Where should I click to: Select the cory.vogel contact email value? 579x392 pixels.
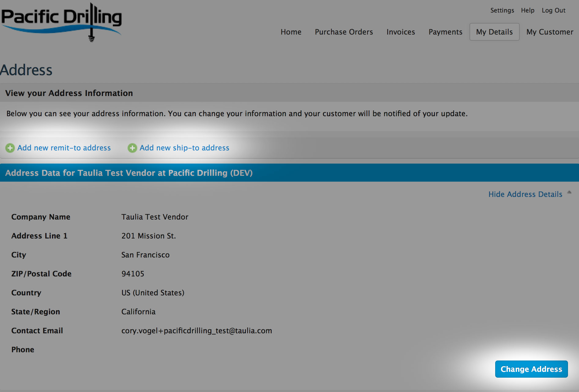click(196, 331)
